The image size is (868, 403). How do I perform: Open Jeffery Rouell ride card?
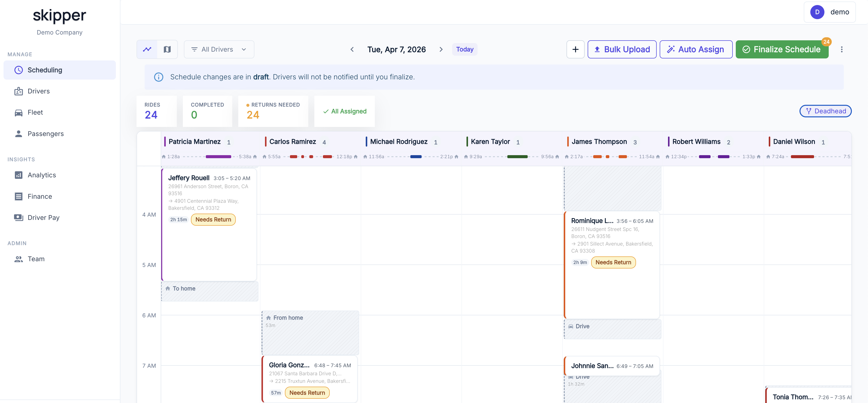click(x=209, y=225)
